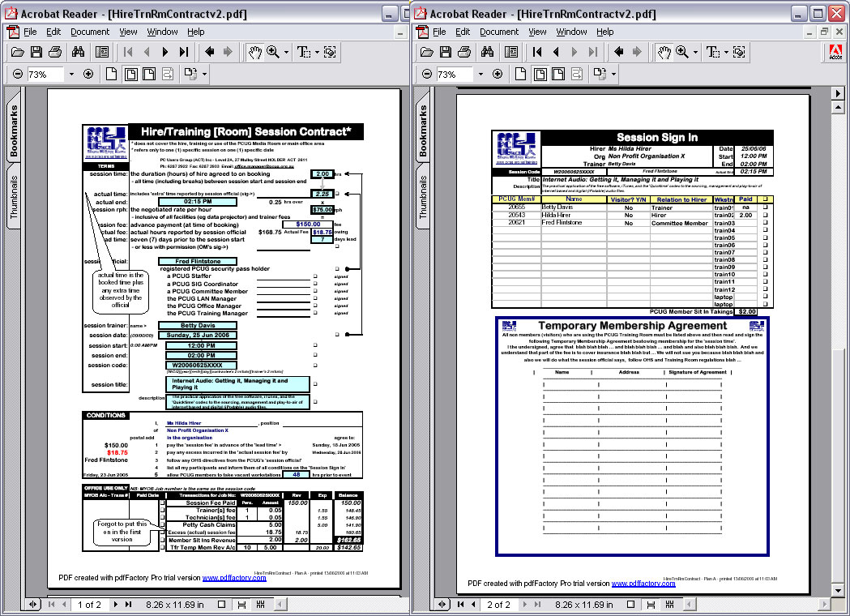Open View menu in right window
The height and width of the screenshot is (616, 850).
tap(537, 32)
